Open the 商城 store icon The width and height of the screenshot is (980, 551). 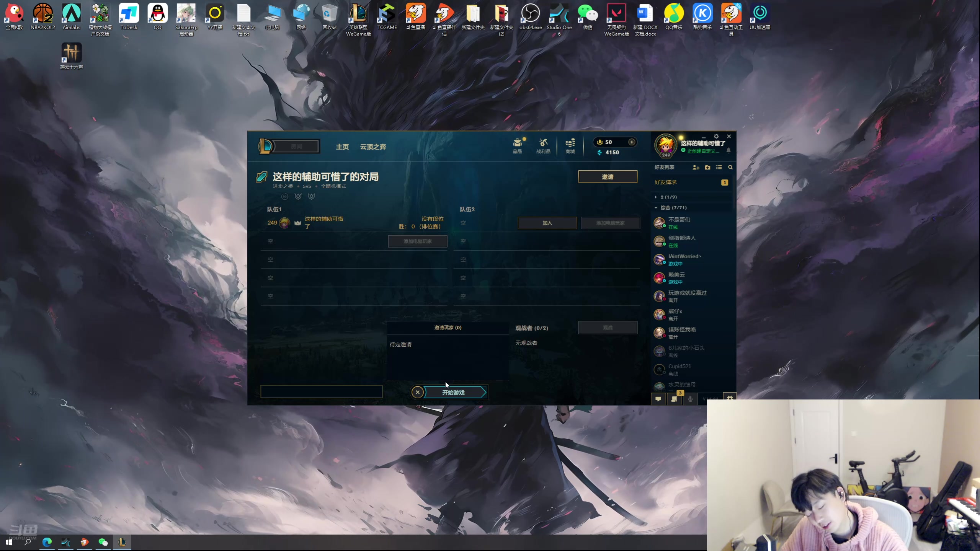tap(570, 146)
